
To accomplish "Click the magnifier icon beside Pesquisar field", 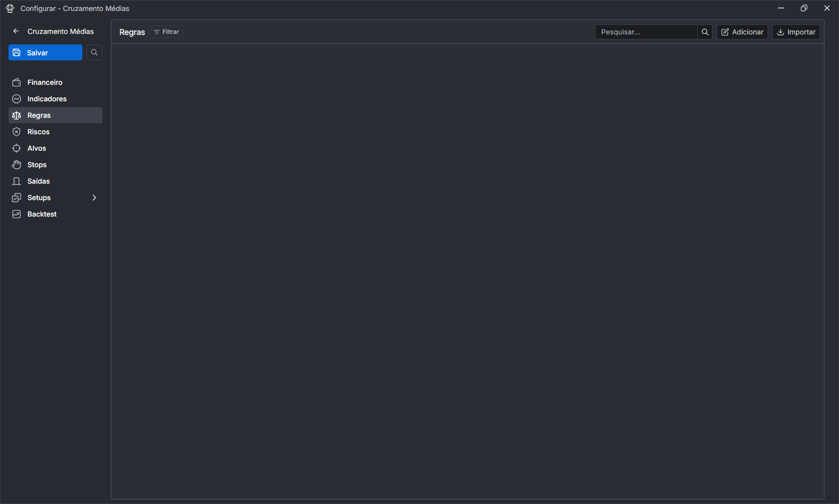I will [x=705, y=32].
